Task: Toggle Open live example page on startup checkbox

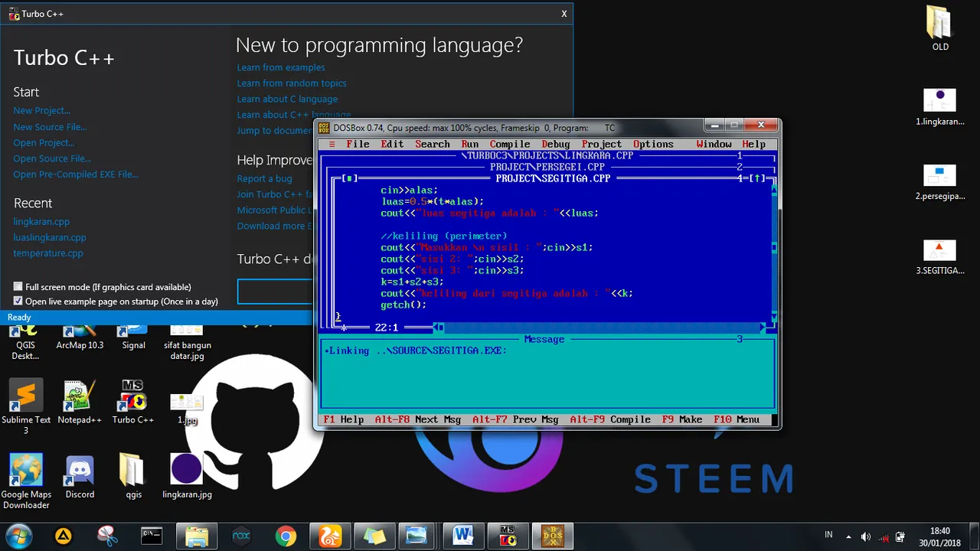Action: coord(18,302)
